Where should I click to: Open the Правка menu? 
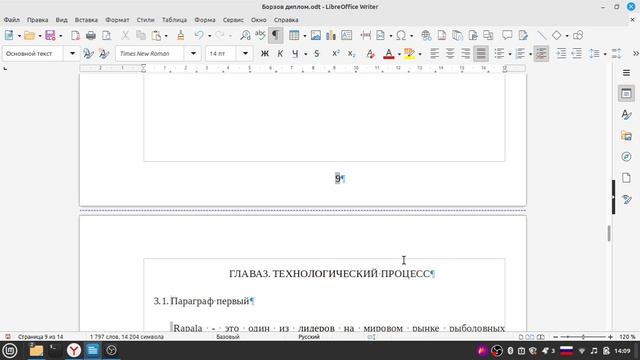coord(38,20)
